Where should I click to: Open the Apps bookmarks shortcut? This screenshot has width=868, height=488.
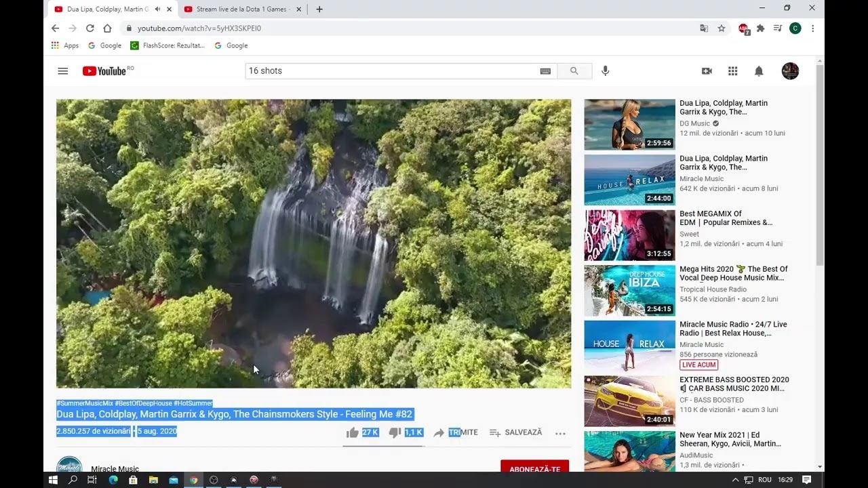pos(65,45)
